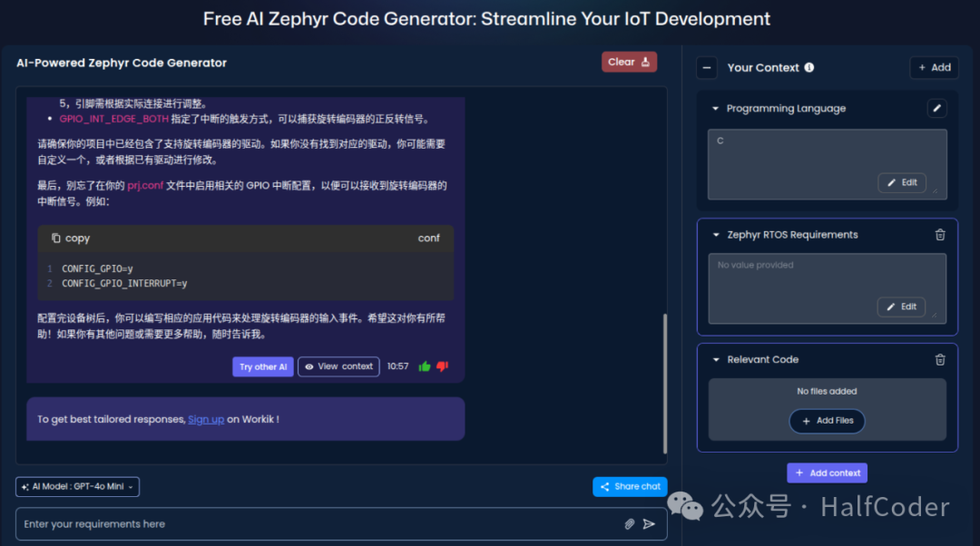Collapse the Your Context panel with minus button

[708, 68]
